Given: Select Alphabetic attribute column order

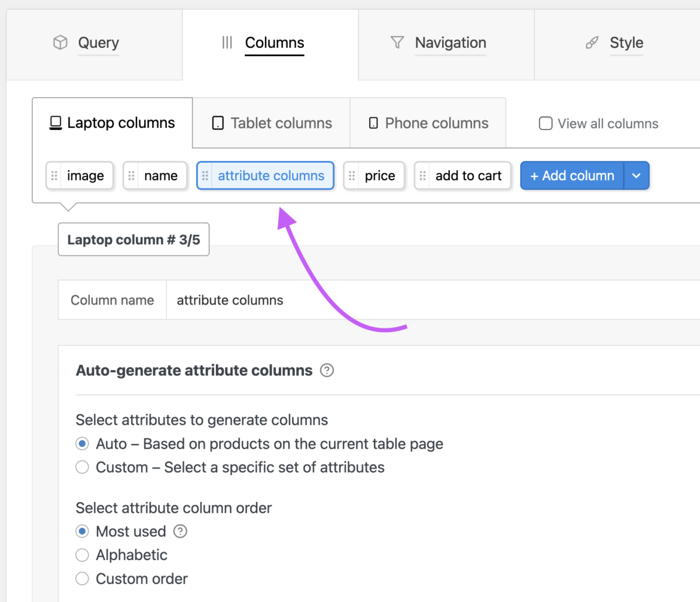Looking at the screenshot, I should tap(82, 555).
